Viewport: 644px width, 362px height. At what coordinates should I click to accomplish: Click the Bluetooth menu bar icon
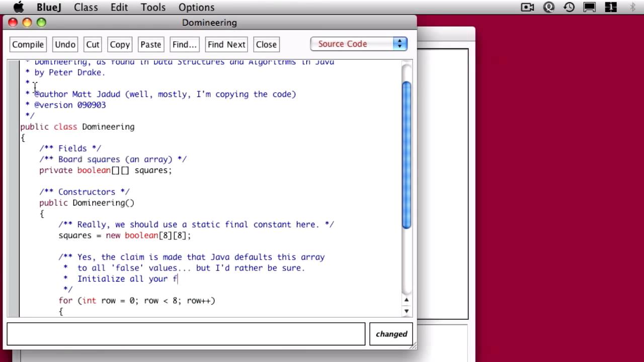tap(633, 7)
